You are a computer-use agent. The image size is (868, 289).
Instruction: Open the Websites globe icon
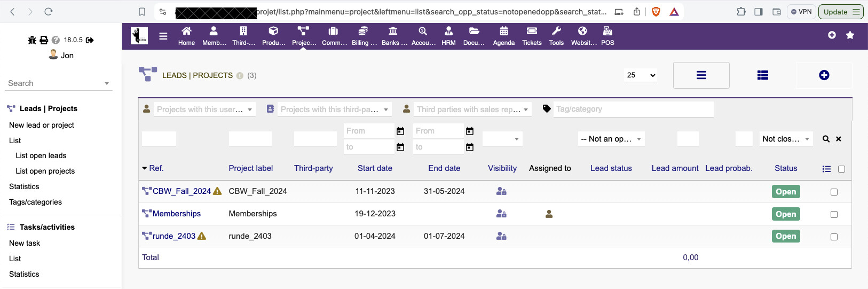click(582, 31)
